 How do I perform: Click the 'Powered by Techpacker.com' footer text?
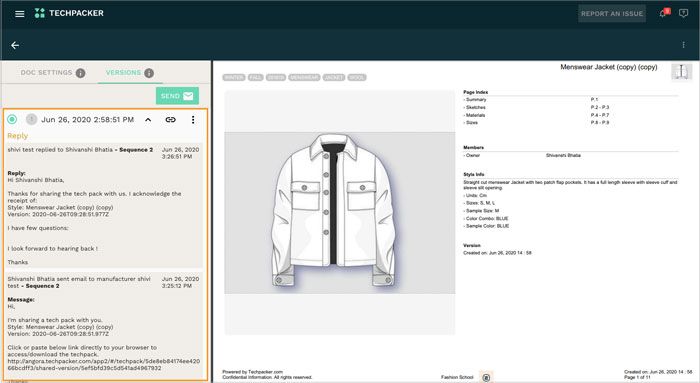point(253,372)
